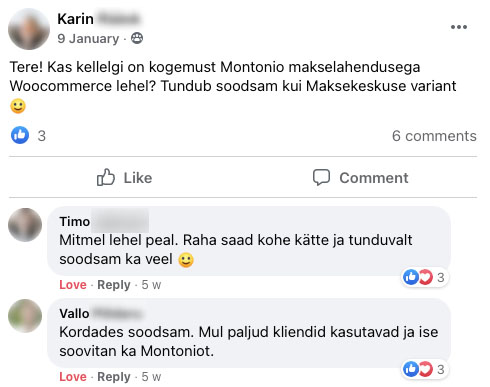Click the group audience icon beside date
Viewport: 490px width, 387px height.
[x=137, y=38]
